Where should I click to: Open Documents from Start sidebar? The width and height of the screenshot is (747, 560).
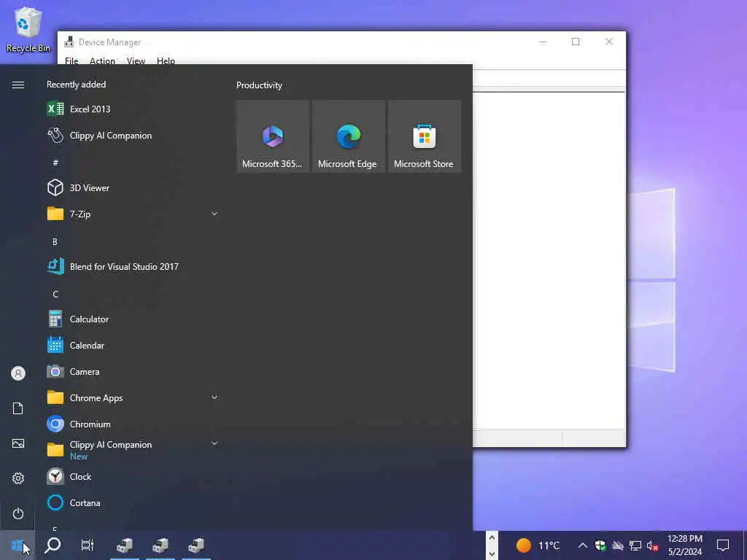coord(18,408)
